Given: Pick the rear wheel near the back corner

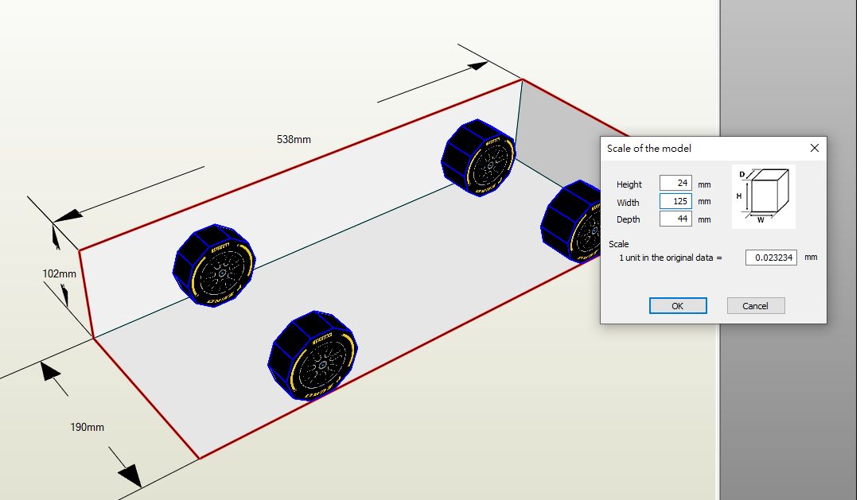Looking at the screenshot, I should pos(478,157).
